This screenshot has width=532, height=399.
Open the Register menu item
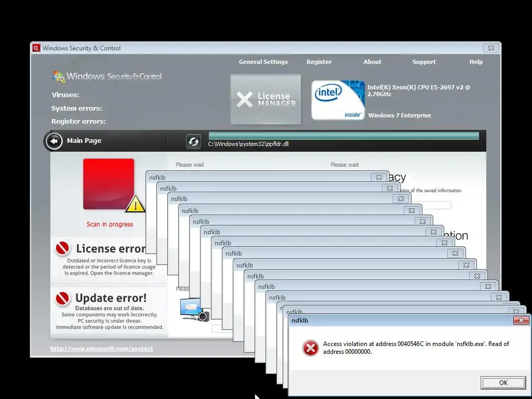tap(319, 62)
